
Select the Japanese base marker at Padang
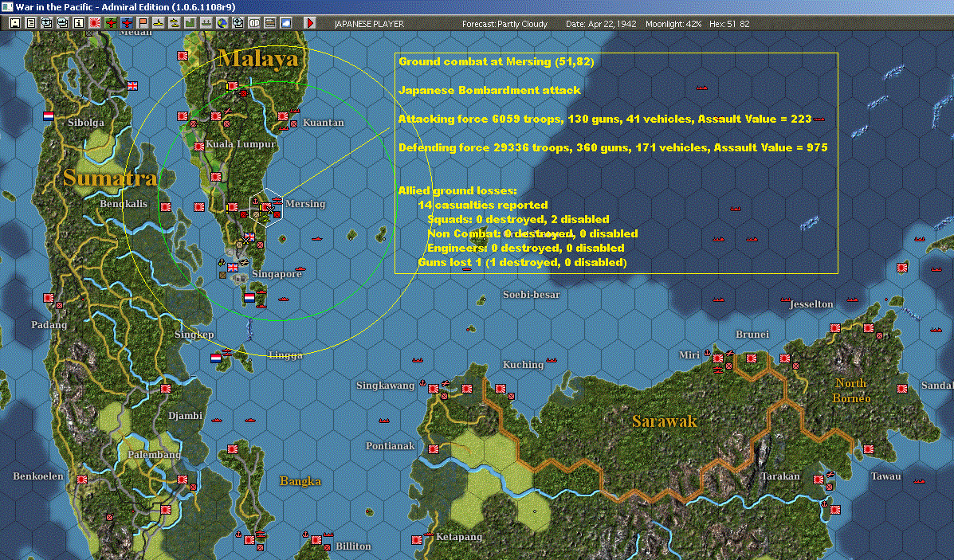pos(49,298)
